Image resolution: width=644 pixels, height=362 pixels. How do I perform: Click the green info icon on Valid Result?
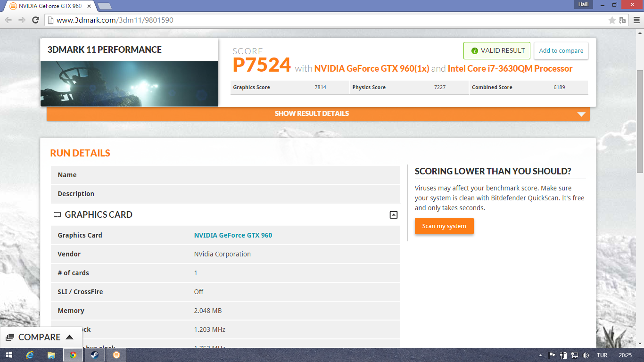pyautogui.click(x=474, y=51)
